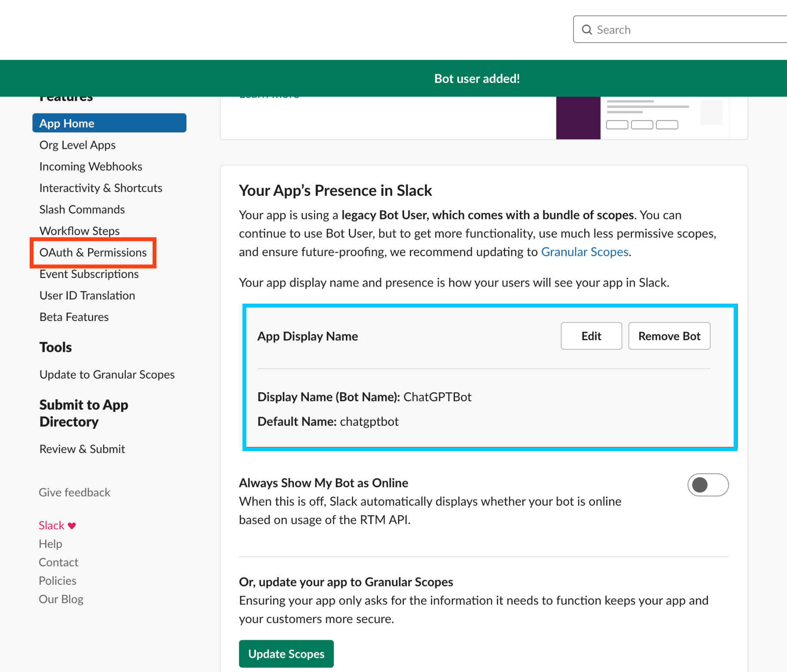Open the Our Blog link
The height and width of the screenshot is (672, 787).
[x=61, y=599]
